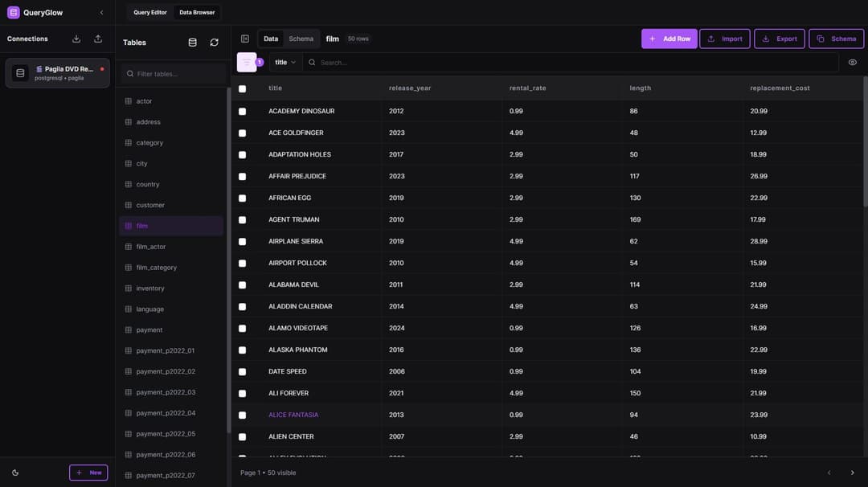
Task: Select the film table
Action: 171,226
